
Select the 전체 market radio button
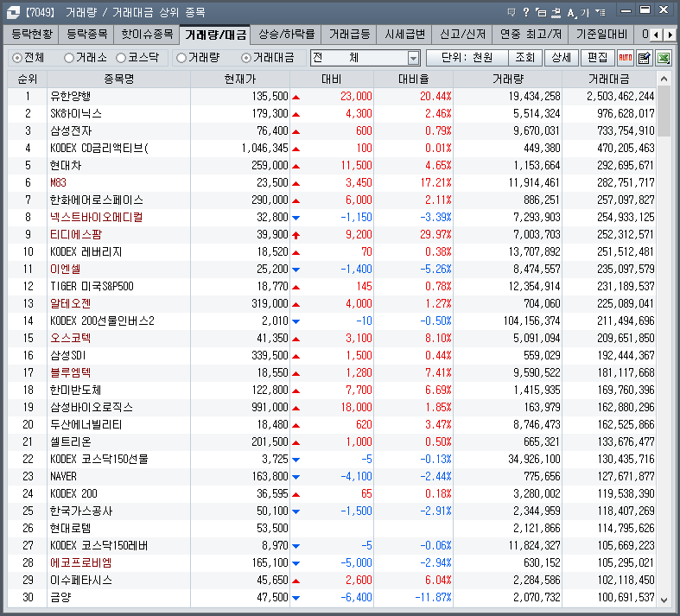point(17,58)
